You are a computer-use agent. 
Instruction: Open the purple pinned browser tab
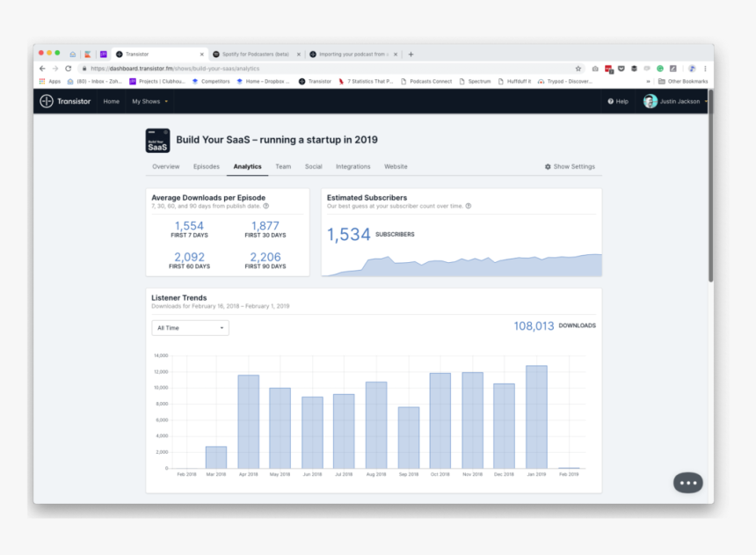point(103,54)
